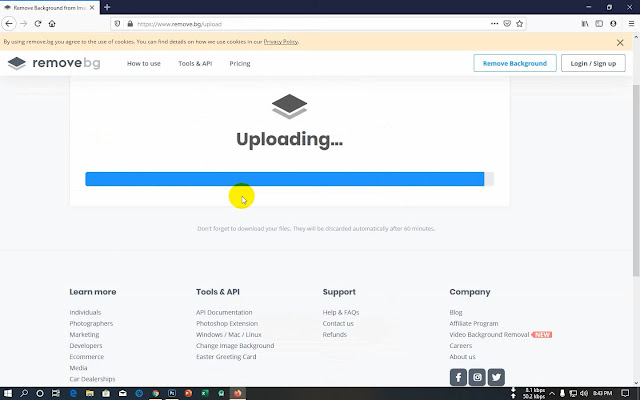Open the Firefox account avatar icon
The image size is (640, 400).
tap(613, 24)
